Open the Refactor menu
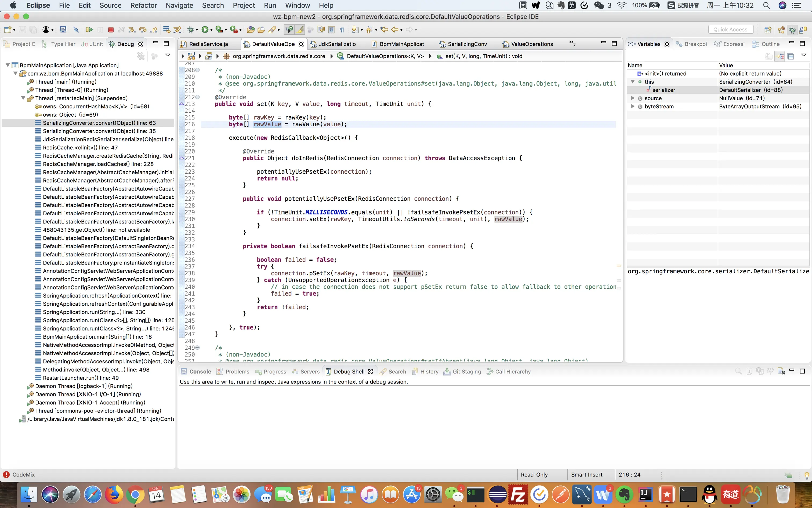812x508 pixels. pos(143,5)
